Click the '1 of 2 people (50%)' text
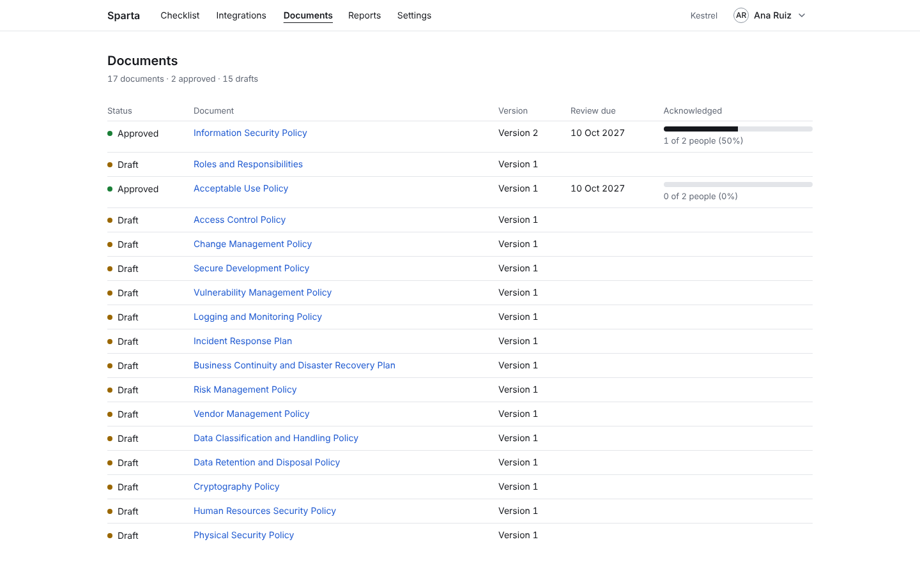This screenshot has width=920, height=588. [x=703, y=141]
